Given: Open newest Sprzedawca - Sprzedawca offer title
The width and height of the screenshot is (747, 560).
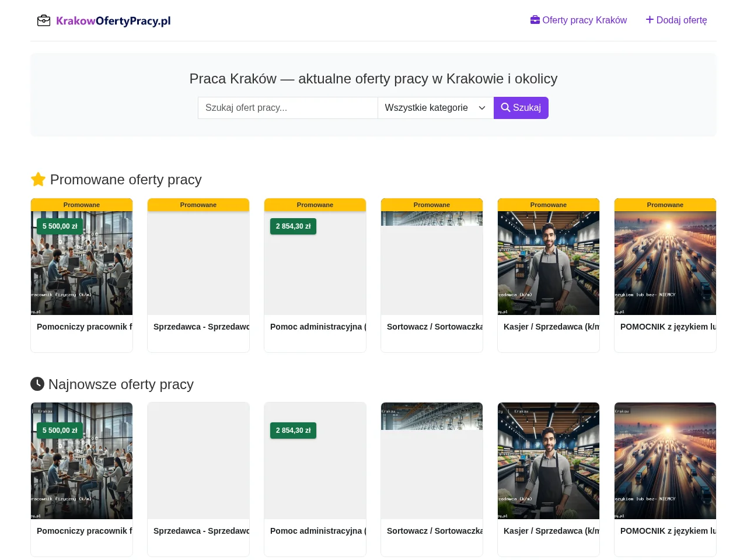Looking at the screenshot, I should point(201,531).
